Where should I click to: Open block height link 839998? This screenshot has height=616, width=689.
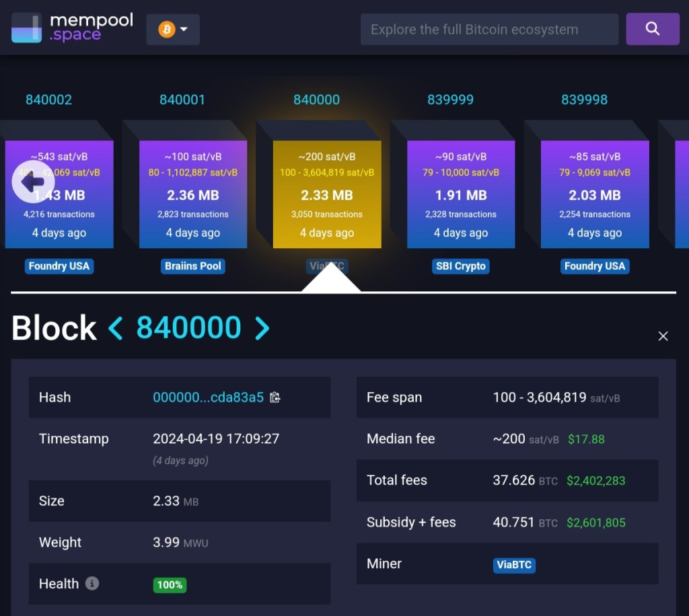584,100
